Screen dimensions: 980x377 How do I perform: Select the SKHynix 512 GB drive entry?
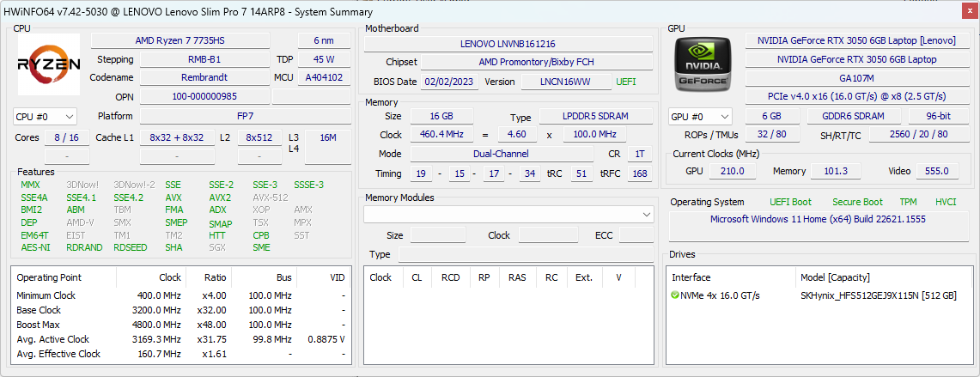pos(878,295)
